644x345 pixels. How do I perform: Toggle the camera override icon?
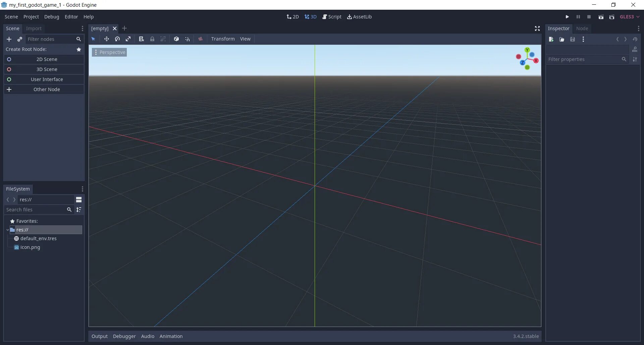click(x=201, y=39)
